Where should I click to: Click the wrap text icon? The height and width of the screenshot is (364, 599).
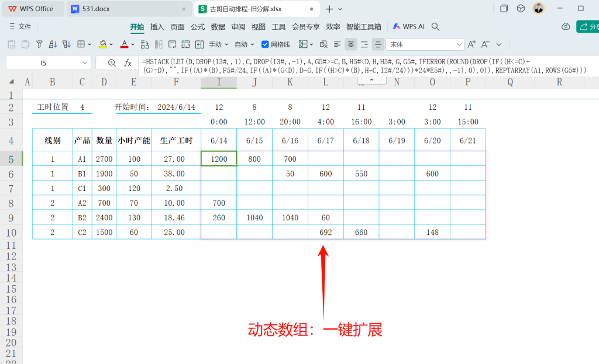click(x=173, y=44)
